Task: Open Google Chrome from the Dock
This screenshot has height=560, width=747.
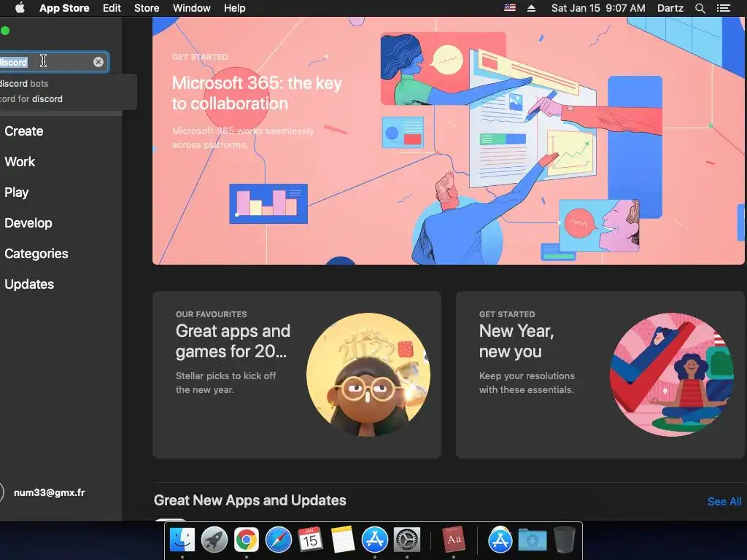Action: click(x=247, y=540)
